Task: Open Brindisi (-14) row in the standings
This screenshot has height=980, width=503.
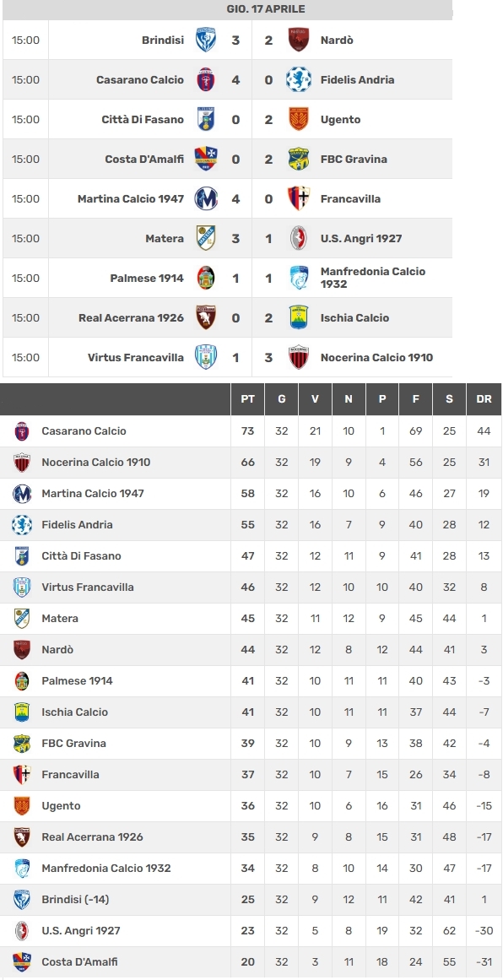Action: [251, 900]
